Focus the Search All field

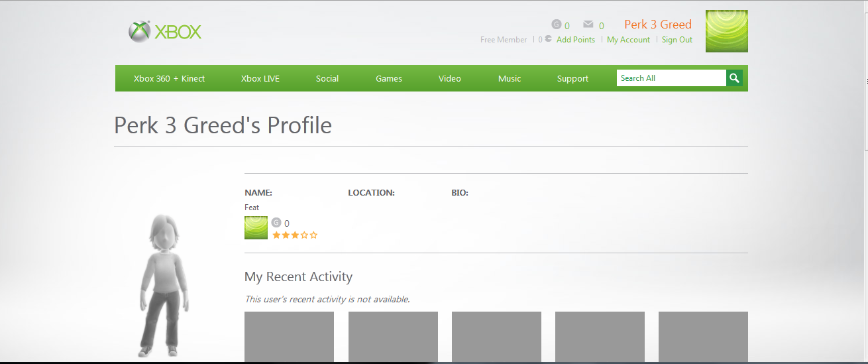pos(671,78)
